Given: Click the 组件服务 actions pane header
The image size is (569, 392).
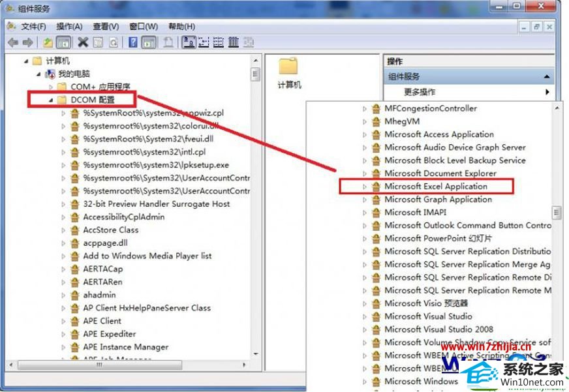Looking at the screenshot, I should coord(469,76).
